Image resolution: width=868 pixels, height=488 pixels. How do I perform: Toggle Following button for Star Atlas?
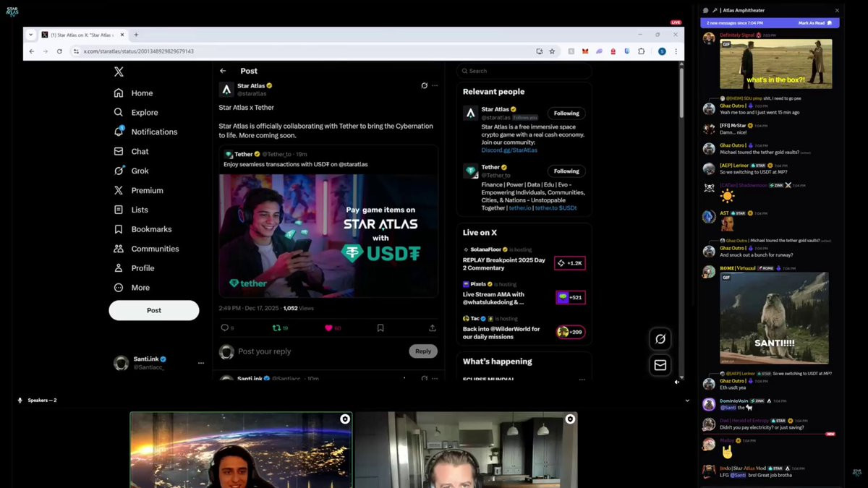pyautogui.click(x=566, y=113)
